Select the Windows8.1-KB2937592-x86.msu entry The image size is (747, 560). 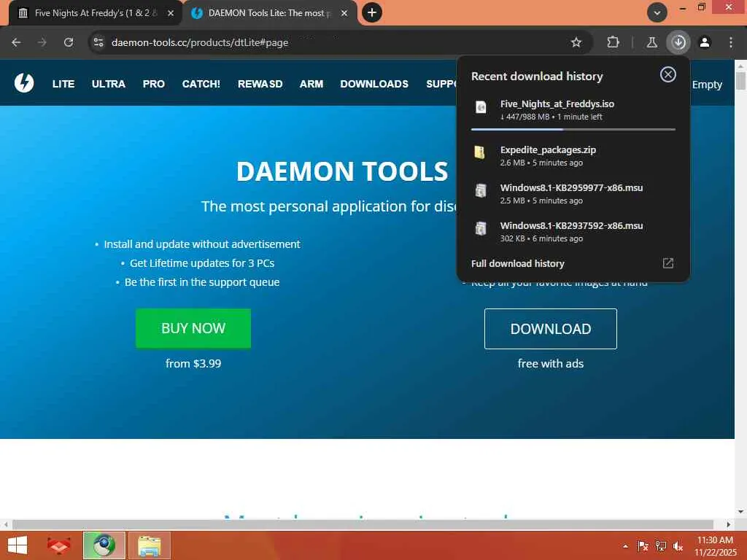click(x=573, y=232)
